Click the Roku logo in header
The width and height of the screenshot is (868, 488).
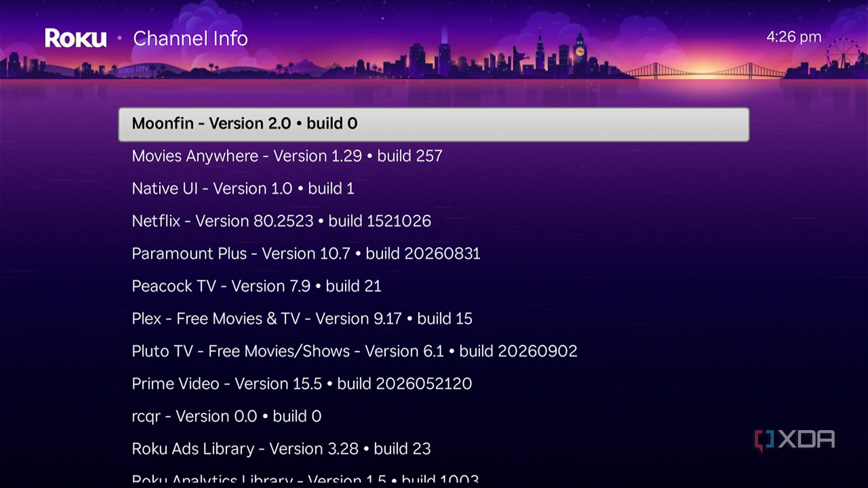click(76, 38)
